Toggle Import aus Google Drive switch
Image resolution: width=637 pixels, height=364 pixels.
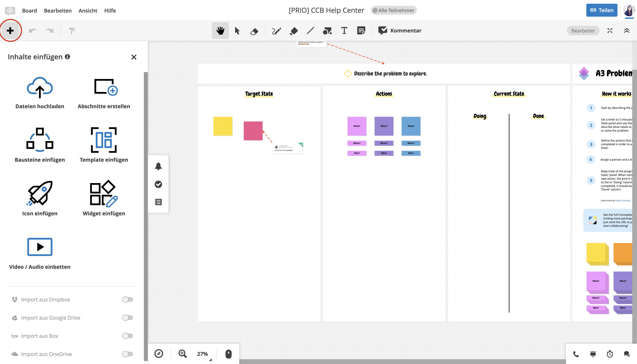[x=127, y=318]
